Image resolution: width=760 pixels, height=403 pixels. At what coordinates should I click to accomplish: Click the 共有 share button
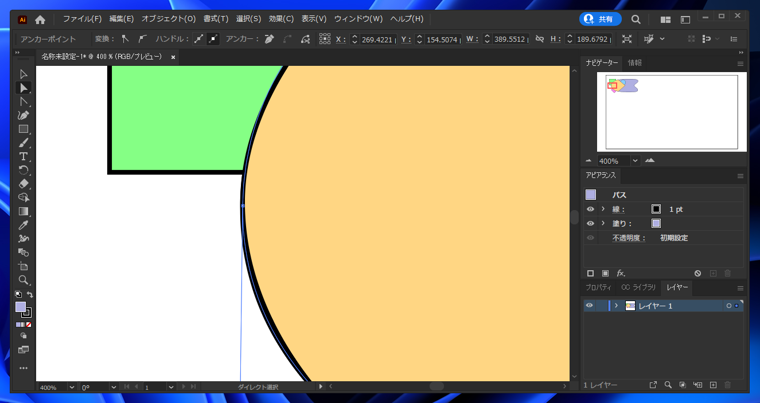point(600,19)
